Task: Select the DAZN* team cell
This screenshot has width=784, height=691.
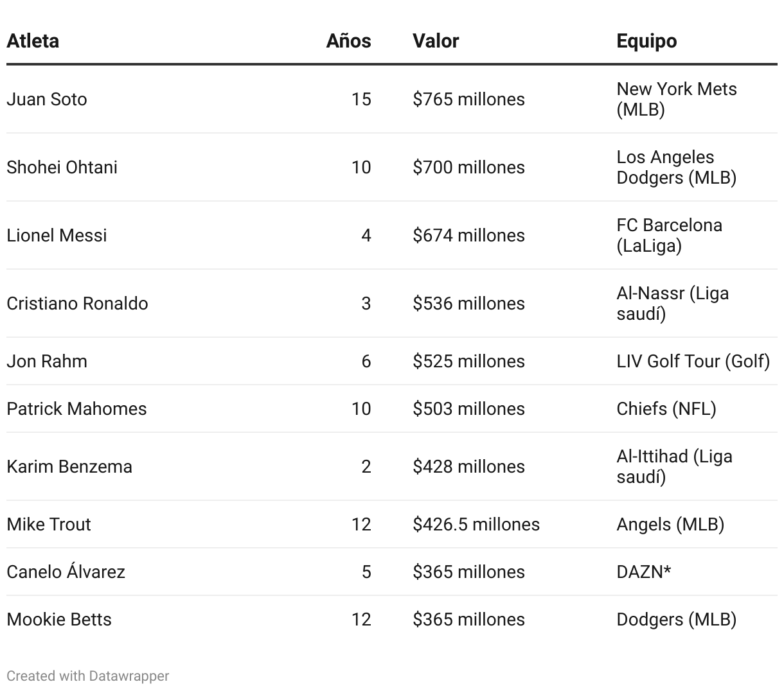Action: pos(643,572)
